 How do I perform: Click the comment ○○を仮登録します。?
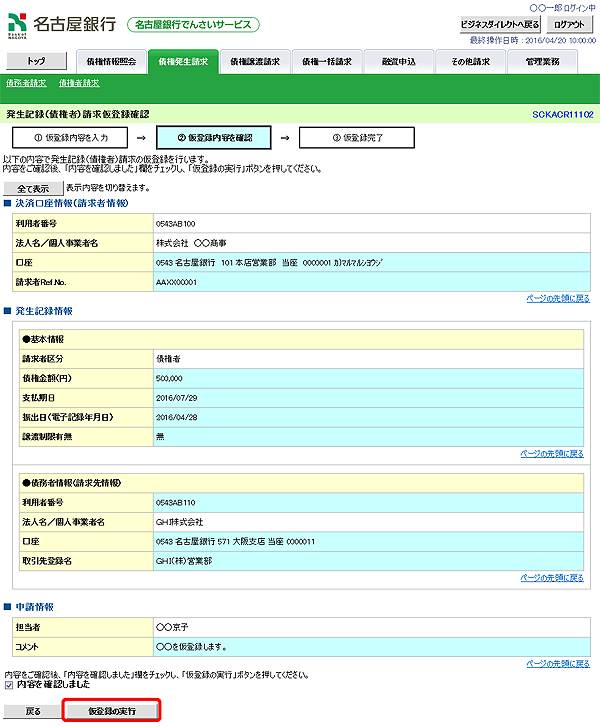click(191, 647)
